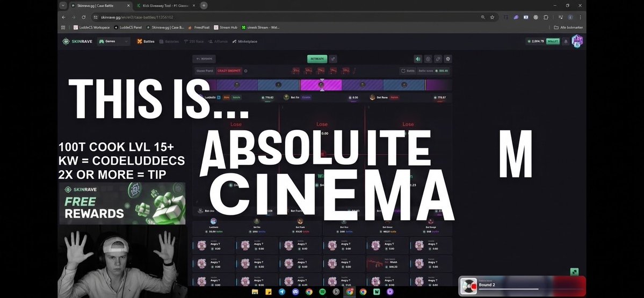Open Discord from taskbar
The width and height of the screenshot is (644, 298).
295,292
